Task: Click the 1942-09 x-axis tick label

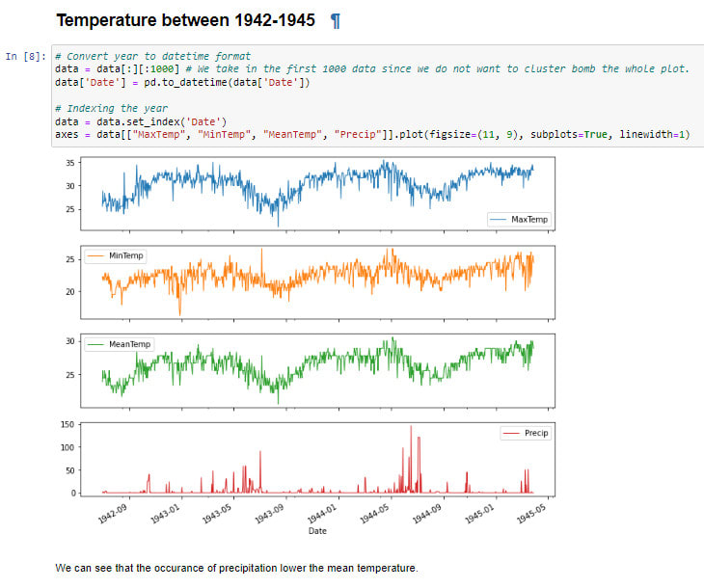Action: point(112,514)
